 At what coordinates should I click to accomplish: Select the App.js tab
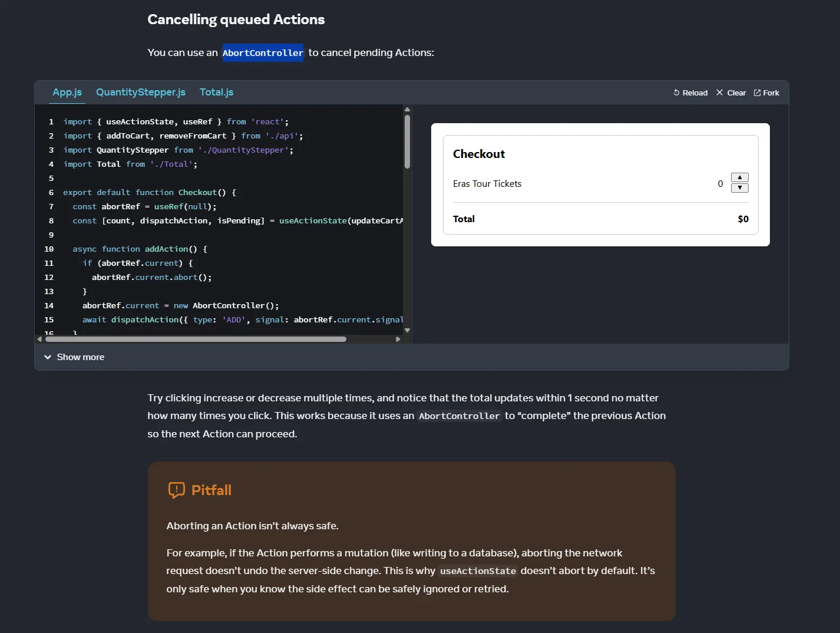click(67, 92)
